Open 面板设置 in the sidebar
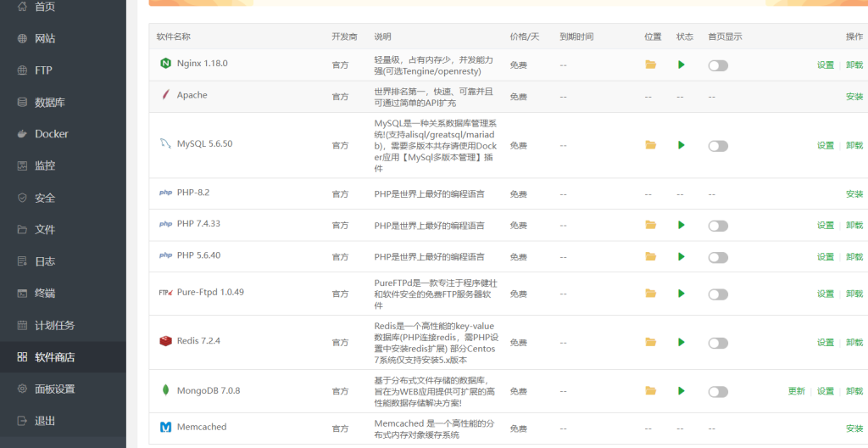Viewport: 868px width, 448px height. 63,389
